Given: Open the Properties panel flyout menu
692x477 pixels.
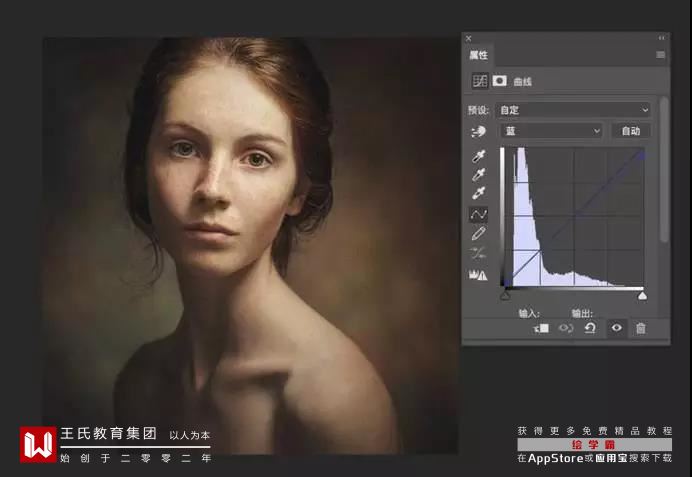Looking at the screenshot, I should (660, 55).
